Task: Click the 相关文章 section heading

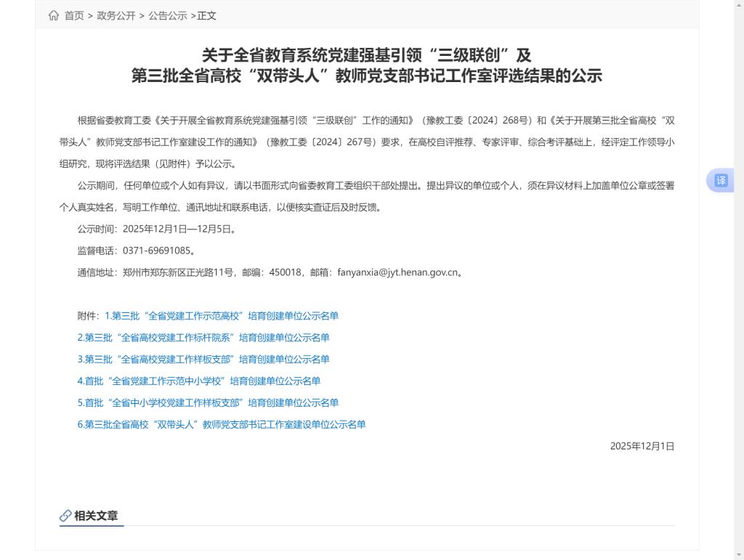Action: pos(96,516)
